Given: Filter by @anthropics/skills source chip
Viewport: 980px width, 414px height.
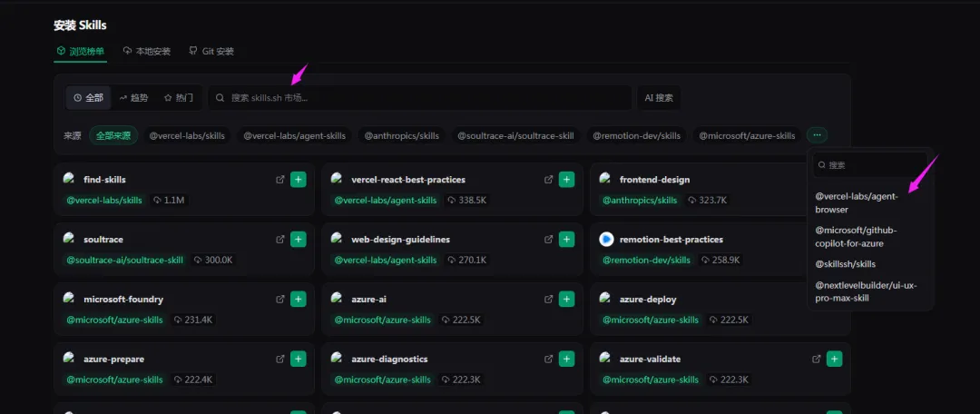Looking at the screenshot, I should pyautogui.click(x=402, y=135).
